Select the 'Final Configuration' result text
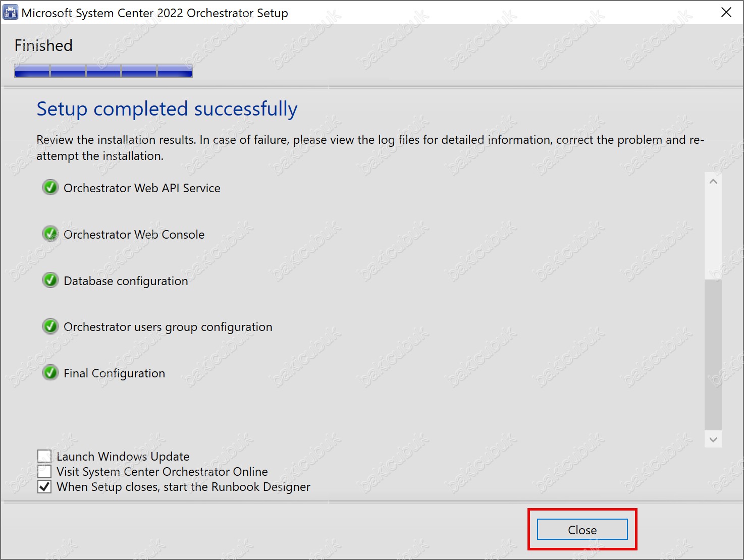Image resolution: width=744 pixels, height=560 pixels. tap(114, 373)
